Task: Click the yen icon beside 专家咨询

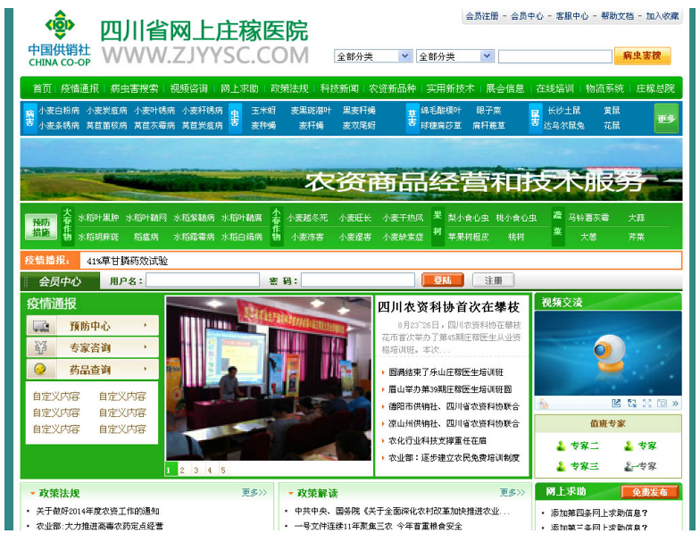Action: tap(41, 348)
